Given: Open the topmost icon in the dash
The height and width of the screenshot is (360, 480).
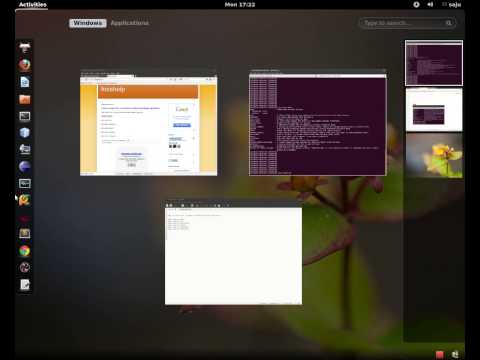Looking at the screenshot, I should point(25,48).
